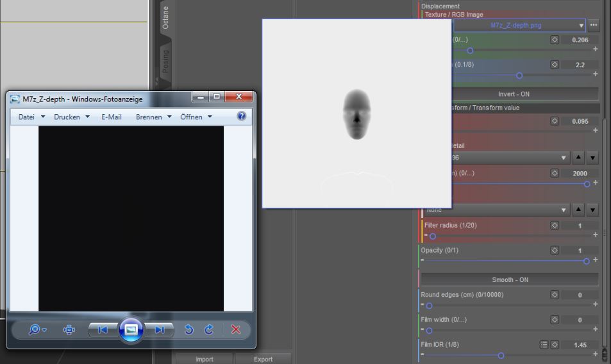Click the up arrow beside the detail dropdown
Viewport: 611px width, 364px height.
578,158
